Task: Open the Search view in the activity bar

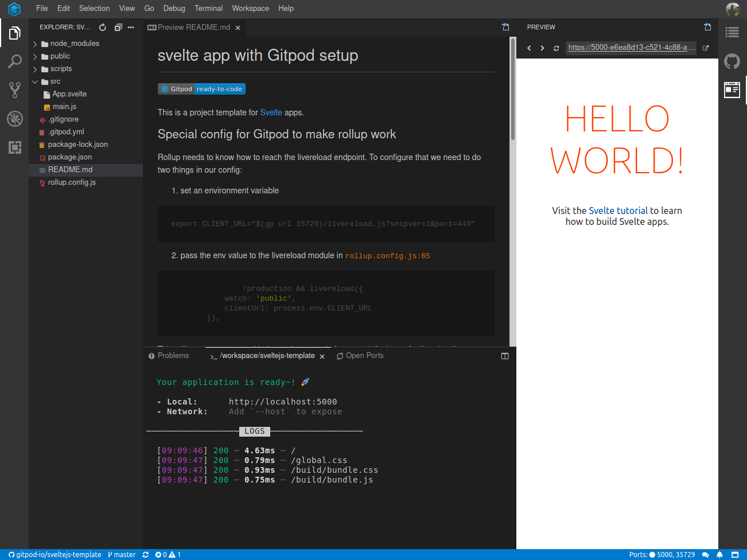Action: (14, 61)
